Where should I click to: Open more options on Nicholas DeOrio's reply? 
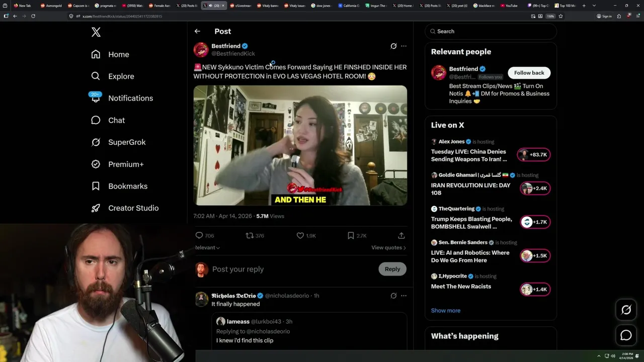[x=404, y=296]
